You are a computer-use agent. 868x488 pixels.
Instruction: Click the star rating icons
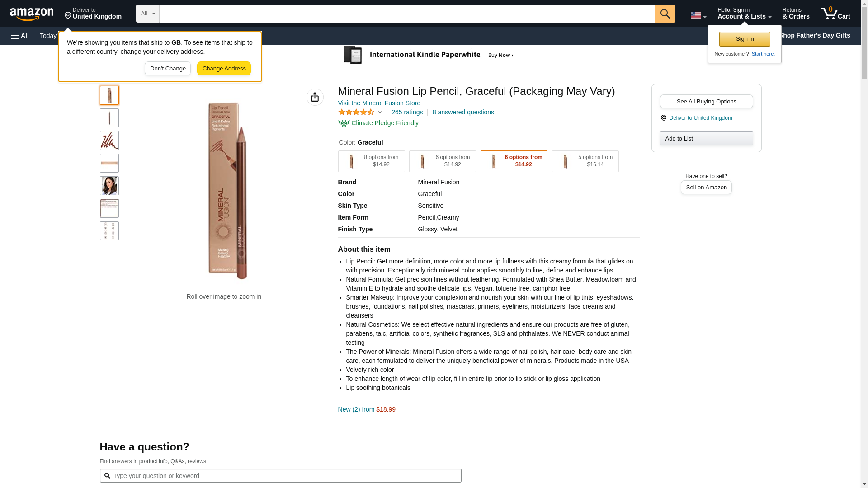point(356,112)
